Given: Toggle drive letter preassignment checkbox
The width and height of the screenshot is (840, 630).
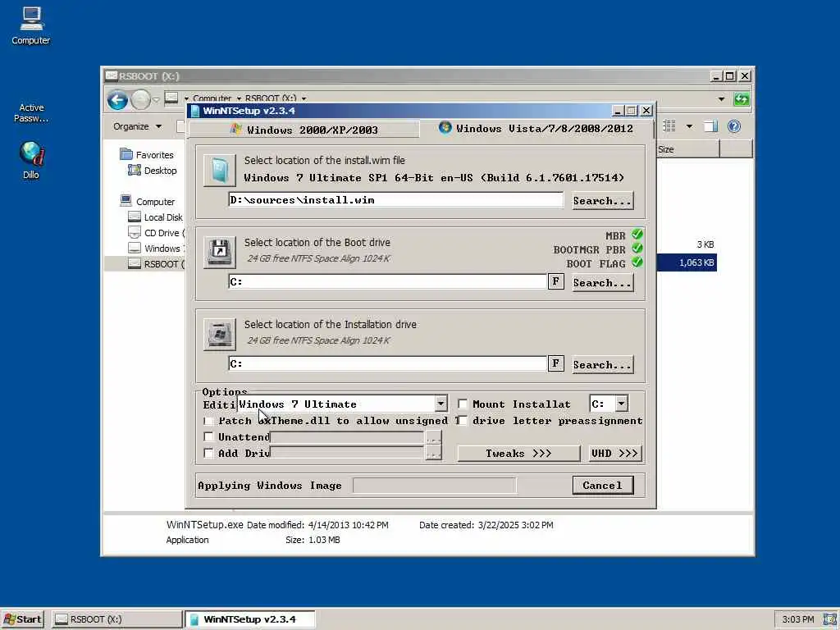Looking at the screenshot, I should pos(463,421).
